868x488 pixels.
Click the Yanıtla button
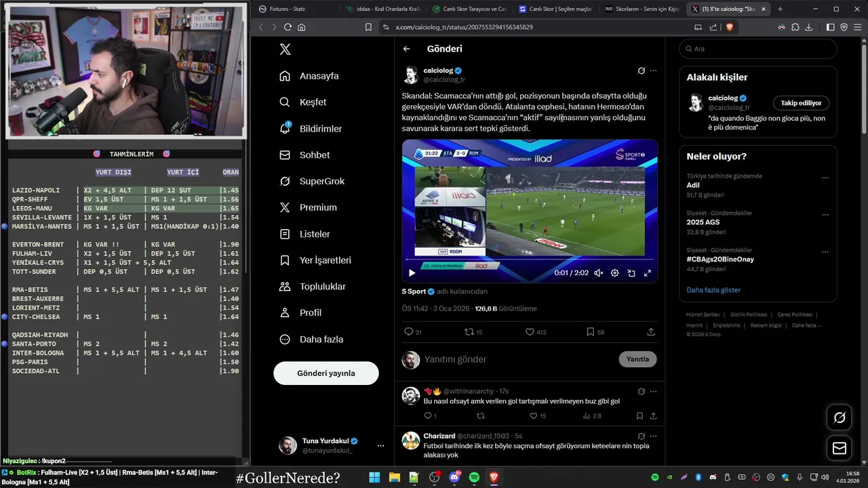click(637, 359)
